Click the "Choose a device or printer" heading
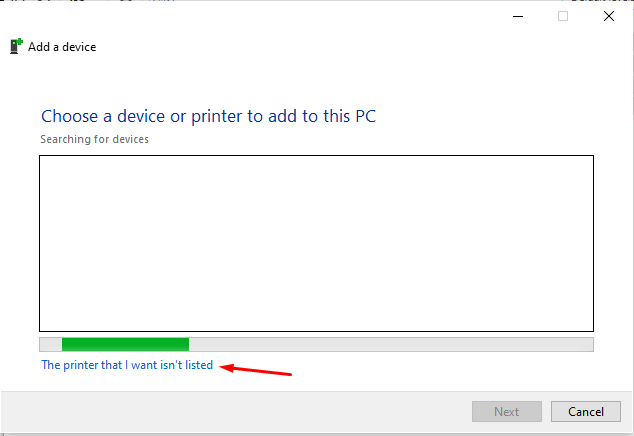The height and width of the screenshot is (436, 634). click(x=209, y=116)
